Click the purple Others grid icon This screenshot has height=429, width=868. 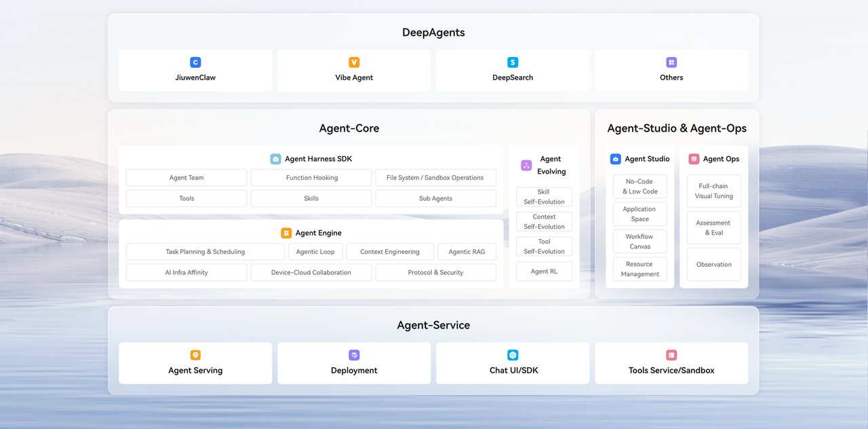click(671, 62)
